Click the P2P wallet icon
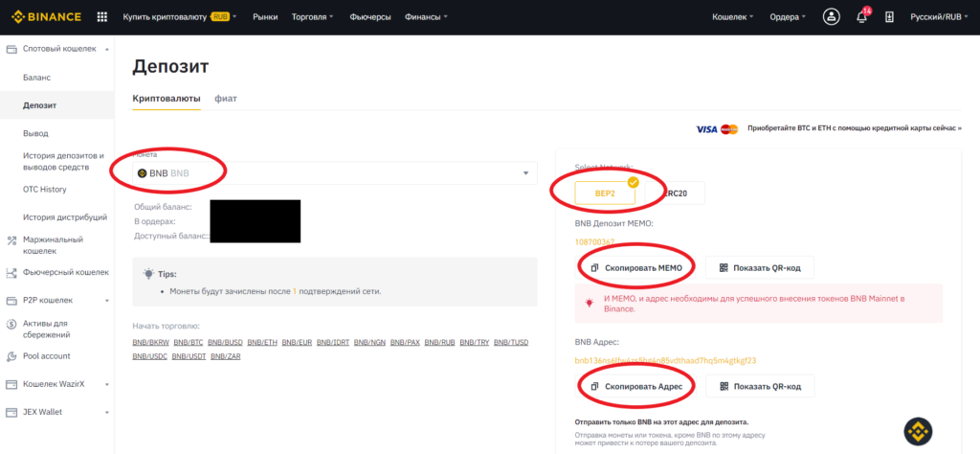Image resolution: width=980 pixels, height=454 pixels. click(11, 300)
